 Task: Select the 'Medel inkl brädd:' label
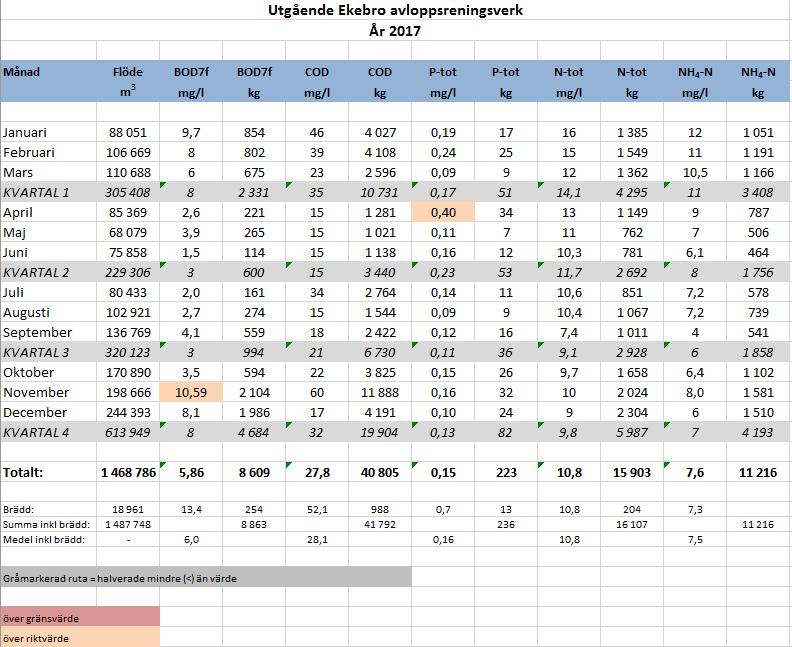coord(44,539)
